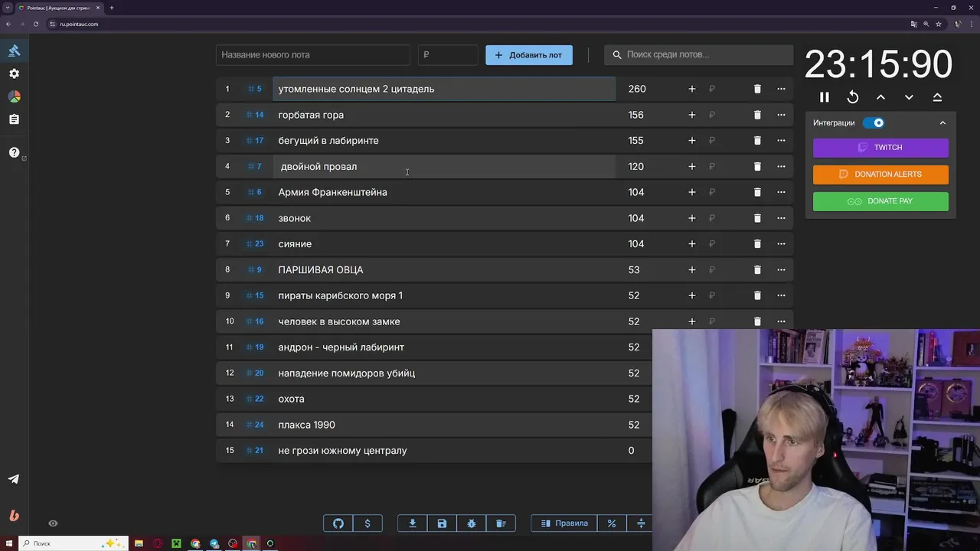Toggle the eye visibility icon

coord(53,523)
